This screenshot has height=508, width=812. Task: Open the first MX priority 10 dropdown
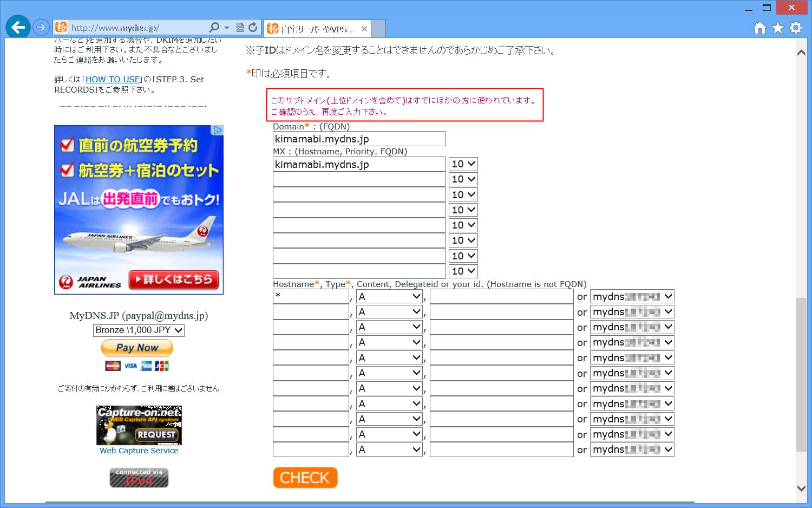[x=463, y=164]
